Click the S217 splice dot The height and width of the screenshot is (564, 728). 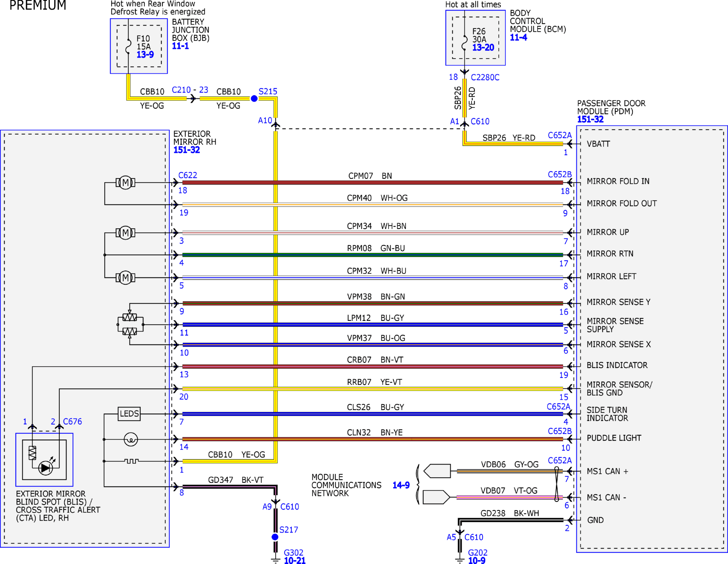click(275, 537)
